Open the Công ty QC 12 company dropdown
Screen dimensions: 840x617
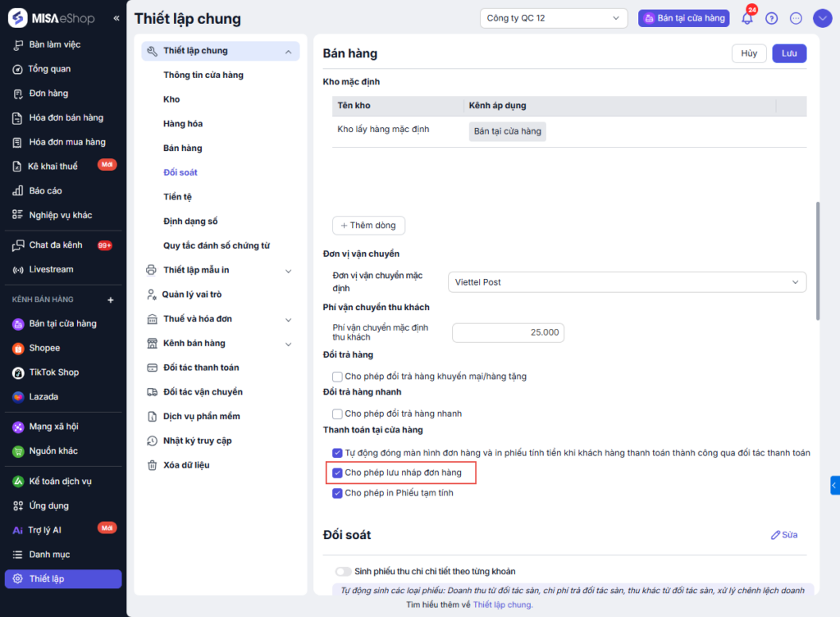point(554,18)
